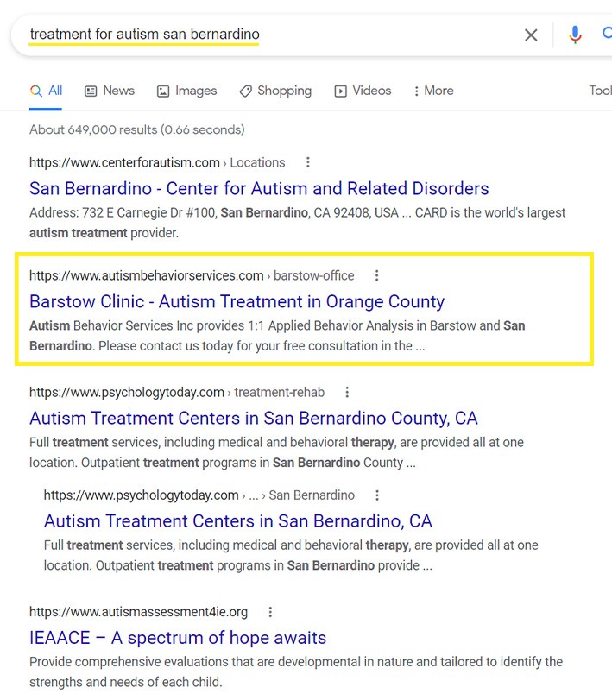Open three-dot menu beside autismassessment4ie.org
This screenshot has height=700, width=612.
coord(270,612)
